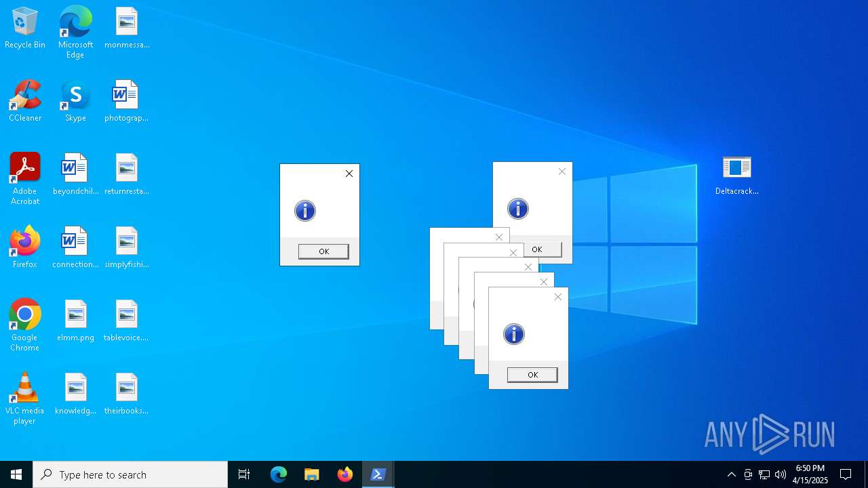Select the returnresta... image file

pyautogui.click(x=127, y=175)
